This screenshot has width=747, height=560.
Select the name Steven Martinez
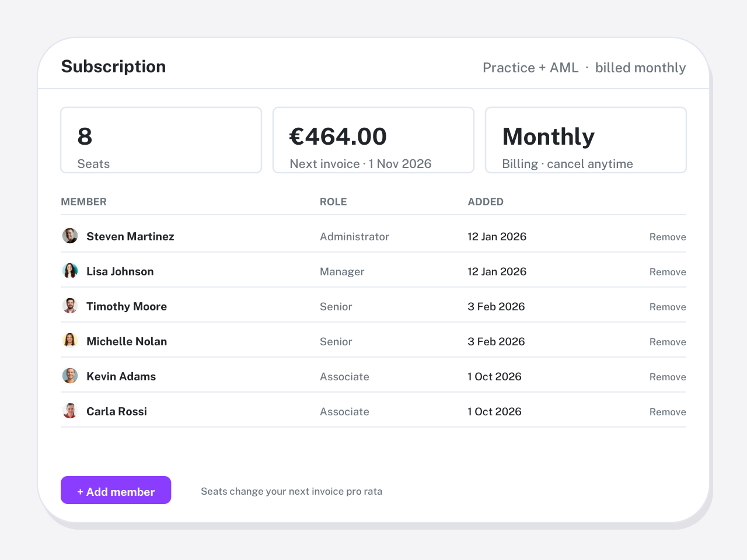(130, 236)
